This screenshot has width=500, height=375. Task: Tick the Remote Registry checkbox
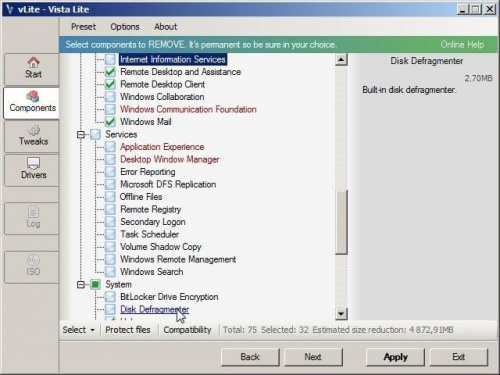click(x=110, y=209)
